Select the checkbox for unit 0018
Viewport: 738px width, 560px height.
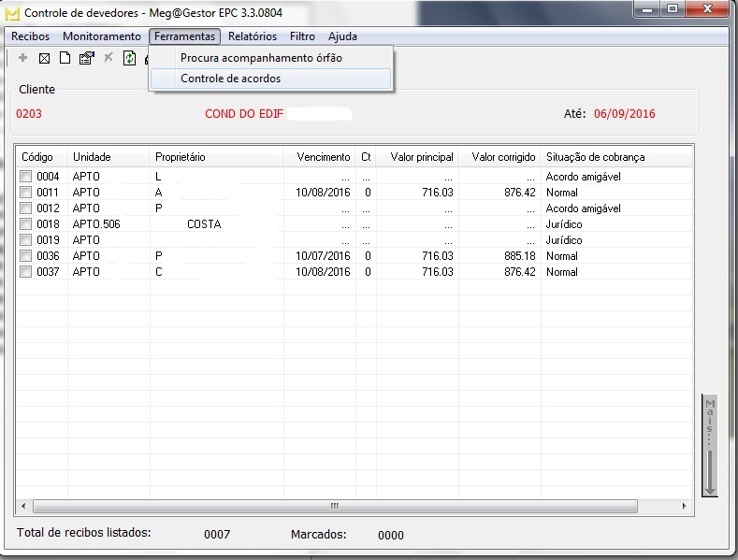(26, 224)
